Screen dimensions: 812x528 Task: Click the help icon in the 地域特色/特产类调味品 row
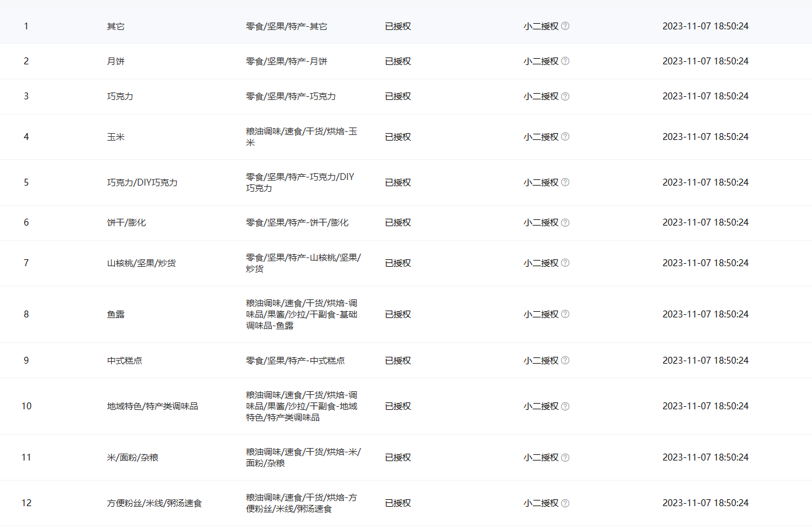pyautogui.click(x=565, y=406)
